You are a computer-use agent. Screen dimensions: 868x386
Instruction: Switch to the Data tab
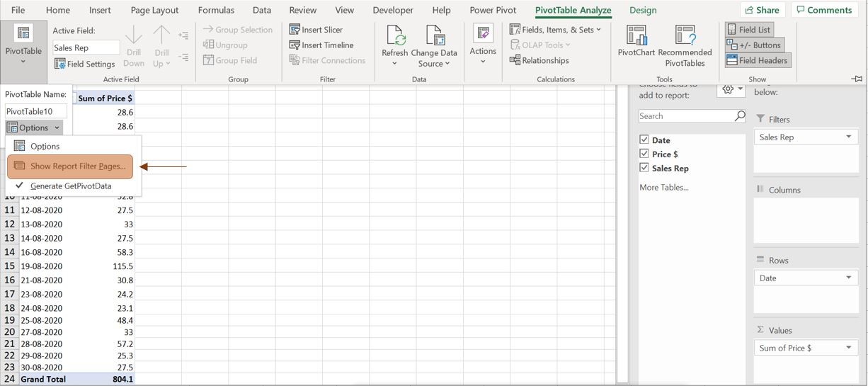262,10
